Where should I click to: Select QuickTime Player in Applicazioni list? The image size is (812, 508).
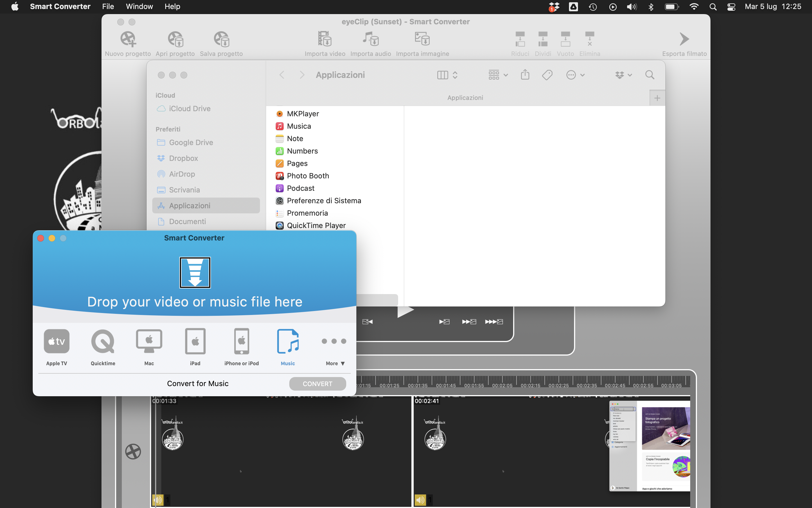point(335,225)
